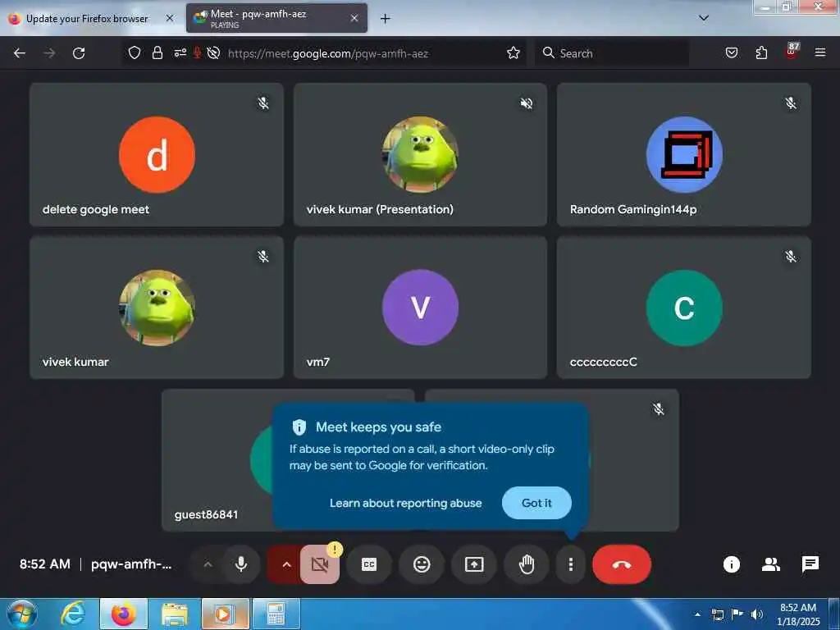
Task: Open meeting details info icon
Action: [731, 564]
